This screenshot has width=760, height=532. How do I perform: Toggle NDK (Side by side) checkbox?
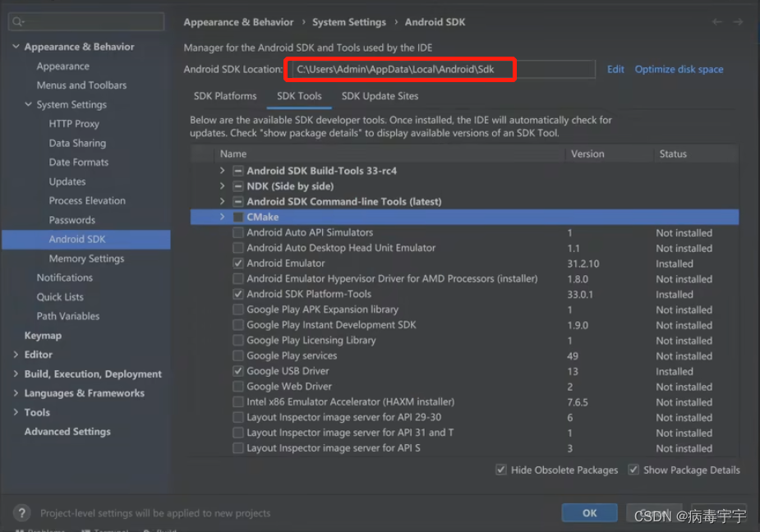tap(238, 186)
